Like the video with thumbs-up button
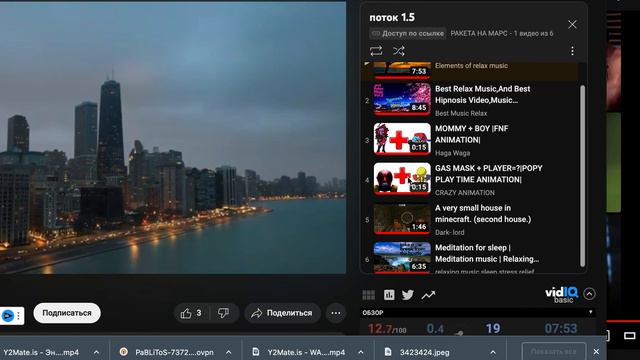This screenshot has height=360, width=640. tap(192, 313)
